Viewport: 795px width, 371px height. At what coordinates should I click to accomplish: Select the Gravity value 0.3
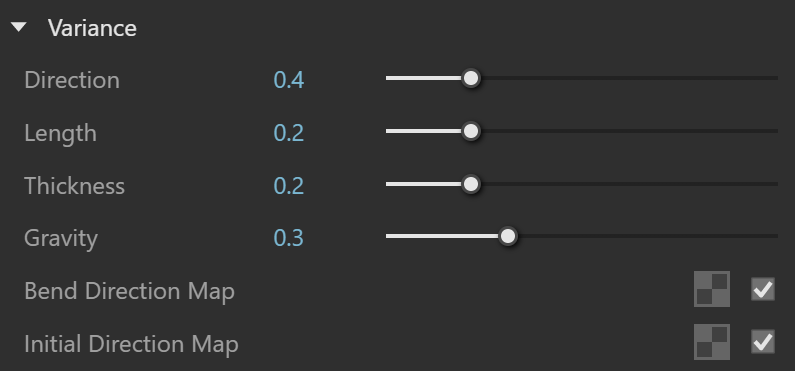288,238
